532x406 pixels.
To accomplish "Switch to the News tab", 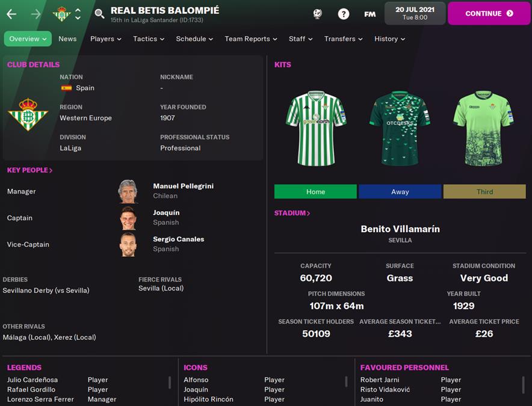I will pyautogui.click(x=67, y=38).
